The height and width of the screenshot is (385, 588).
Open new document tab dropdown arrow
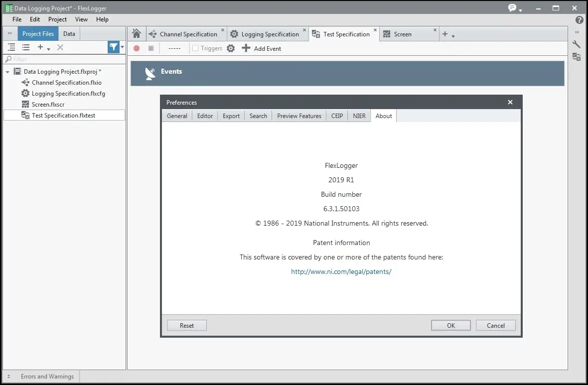pos(453,36)
